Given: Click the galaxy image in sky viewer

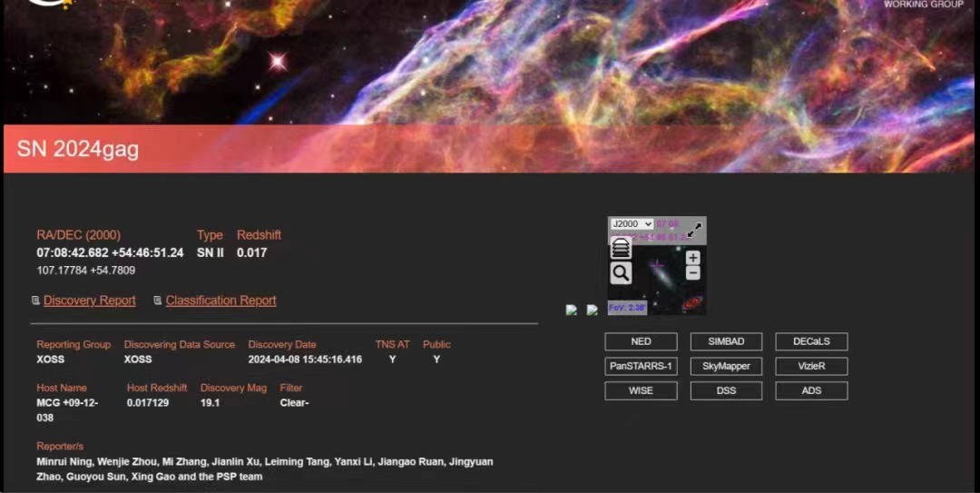Looking at the screenshot, I should coord(662,277).
